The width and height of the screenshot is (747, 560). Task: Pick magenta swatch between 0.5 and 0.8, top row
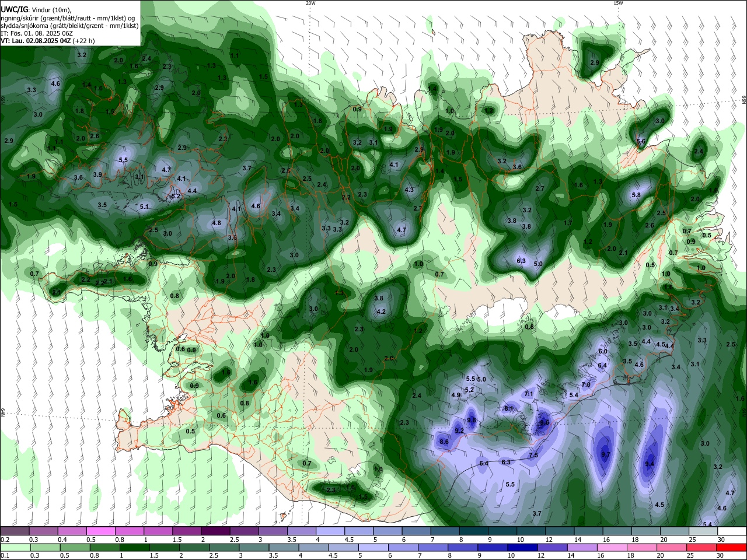(x=100, y=531)
